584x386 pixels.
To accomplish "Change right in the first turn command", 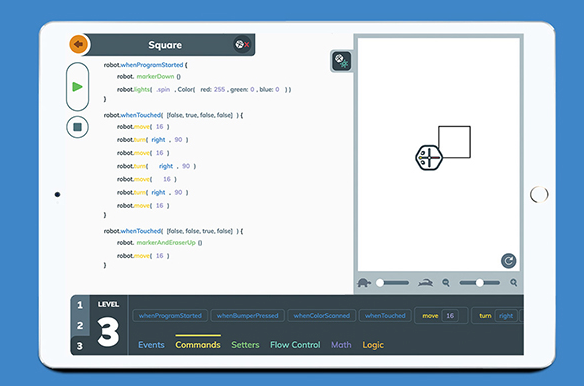I will 158,140.
